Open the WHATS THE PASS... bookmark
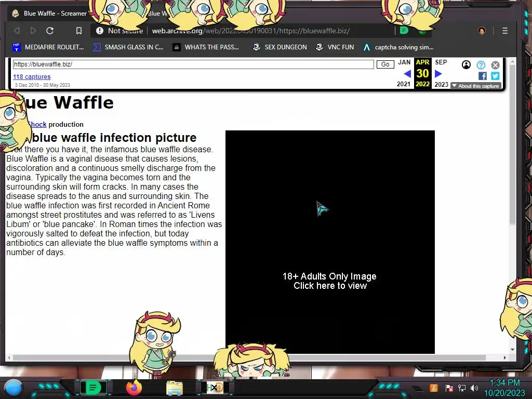532x399 pixels. pos(206,47)
